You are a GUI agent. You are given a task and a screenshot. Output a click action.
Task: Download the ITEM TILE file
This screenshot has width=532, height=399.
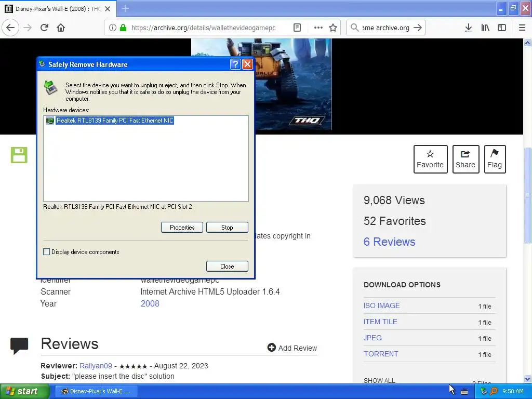coord(380,322)
